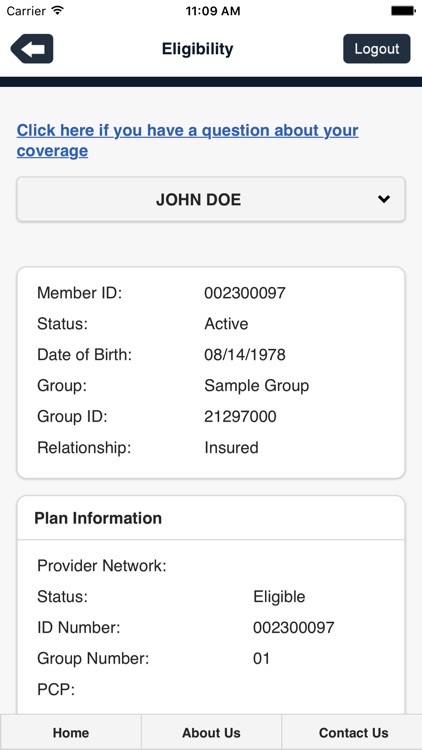The height and width of the screenshot is (750, 422).
Task: Select the Sample Group value
Action: pos(256,386)
